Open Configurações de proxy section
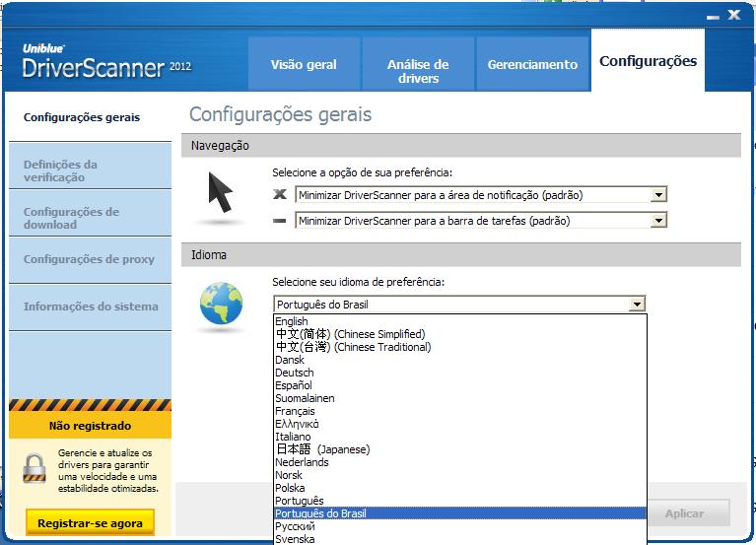Image resolution: width=756 pixels, height=545 pixels. [90, 259]
